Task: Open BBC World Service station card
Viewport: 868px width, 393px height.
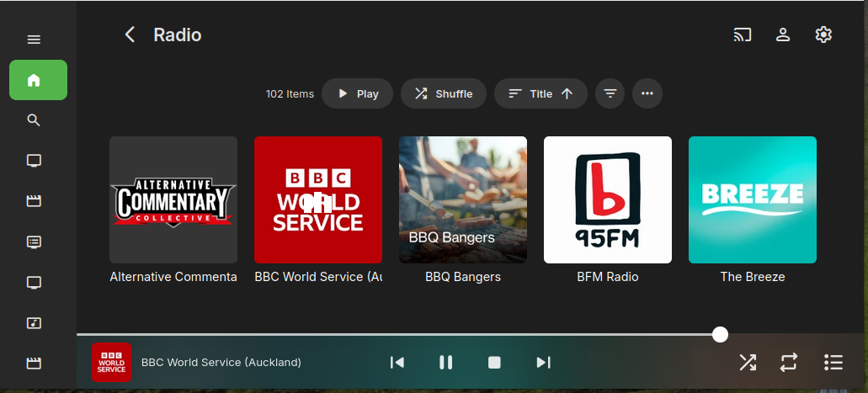Action: 318,199
